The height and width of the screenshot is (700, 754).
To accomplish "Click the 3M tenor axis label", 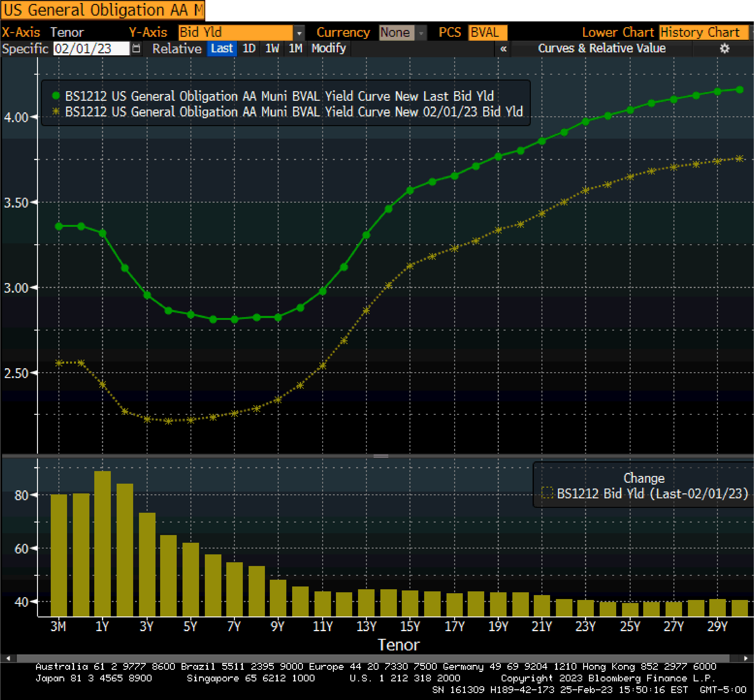I will tap(58, 626).
